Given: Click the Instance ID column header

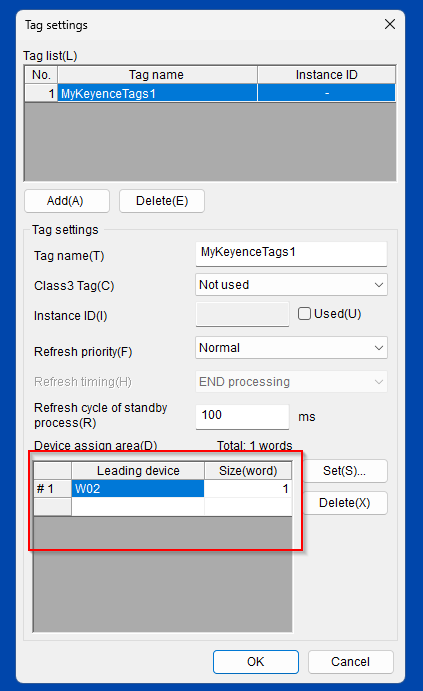Looking at the screenshot, I should (327, 75).
